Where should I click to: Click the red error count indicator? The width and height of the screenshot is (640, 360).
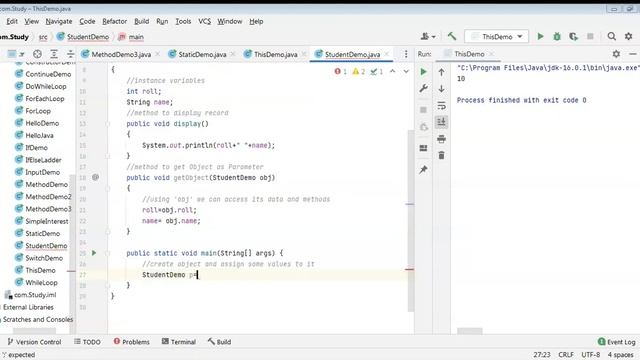coord(340,72)
